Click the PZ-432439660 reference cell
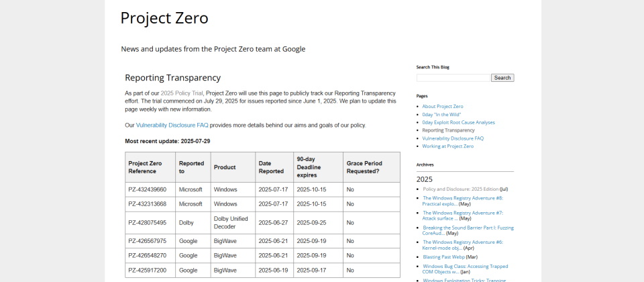The image size is (644, 282). [x=148, y=189]
